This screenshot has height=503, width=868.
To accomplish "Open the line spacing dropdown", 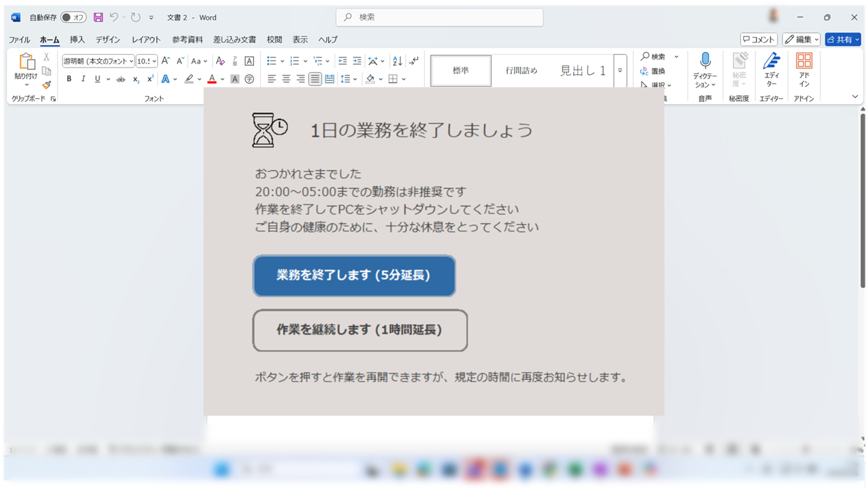I will coord(355,80).
